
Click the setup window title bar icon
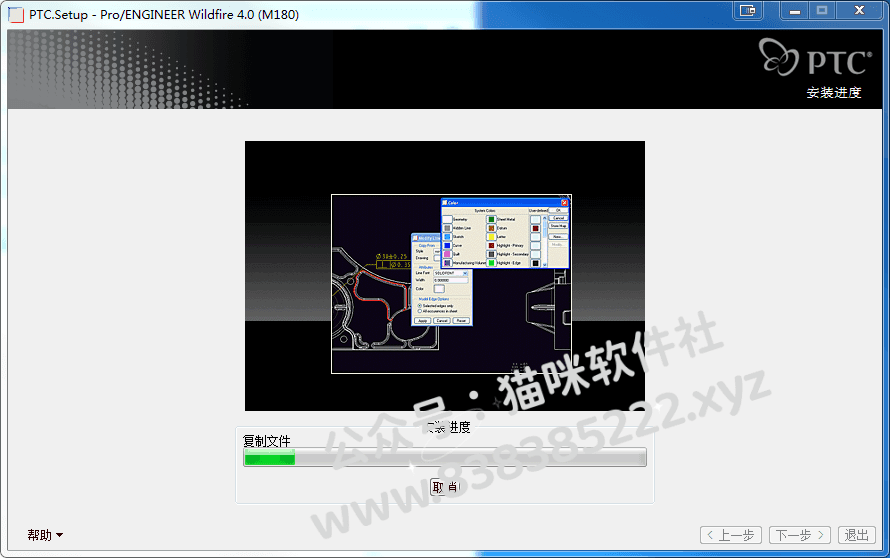pyautogui.click(x=16, y=15)
